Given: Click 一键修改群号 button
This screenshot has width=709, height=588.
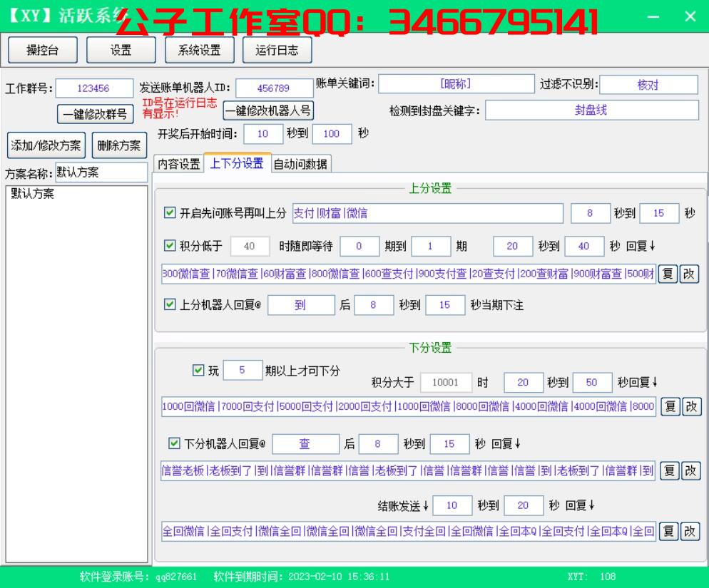Looking at the screenshot, I should click(96, 114).
